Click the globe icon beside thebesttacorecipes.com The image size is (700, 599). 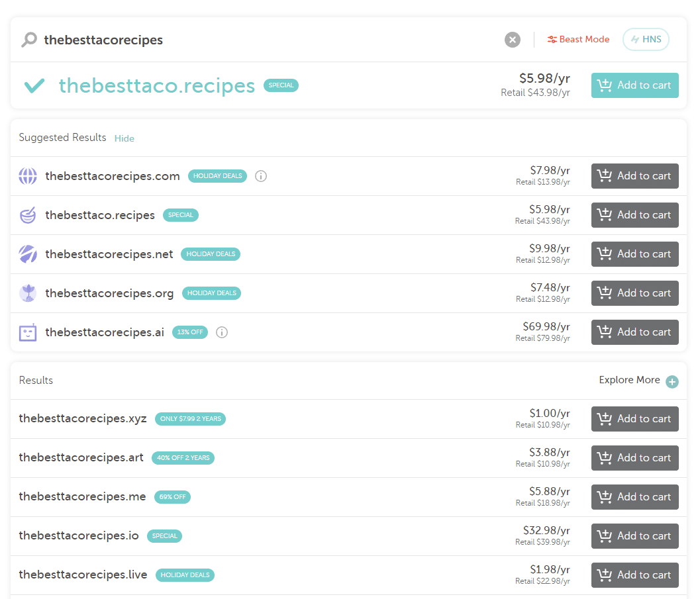(x=28, y=176)
